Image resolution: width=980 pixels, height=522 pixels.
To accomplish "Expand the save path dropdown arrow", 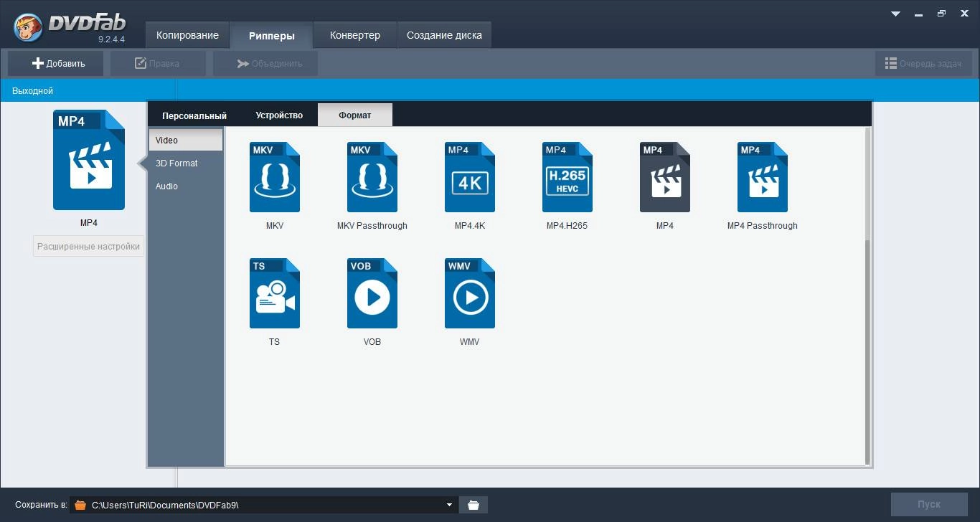I will coord(449,505).
